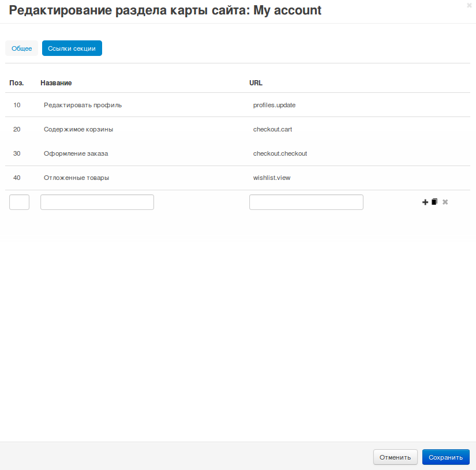Click the empty position input field
Image resolution: width=476 pixels, height=470 pixels.
point(19,202)
